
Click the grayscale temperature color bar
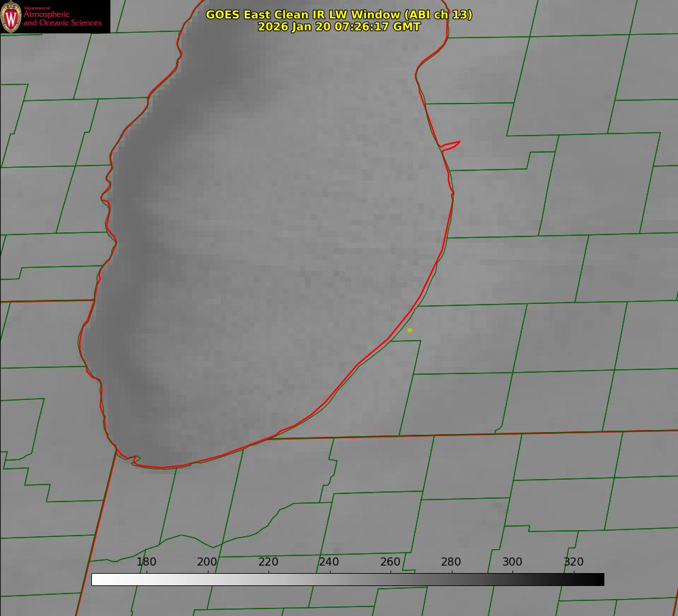coord(348,579)
